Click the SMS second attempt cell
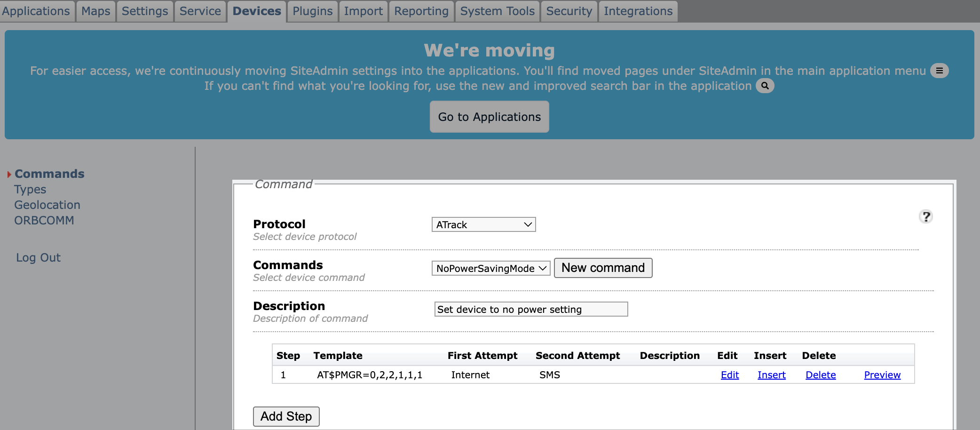 click(x=550, y=375)
